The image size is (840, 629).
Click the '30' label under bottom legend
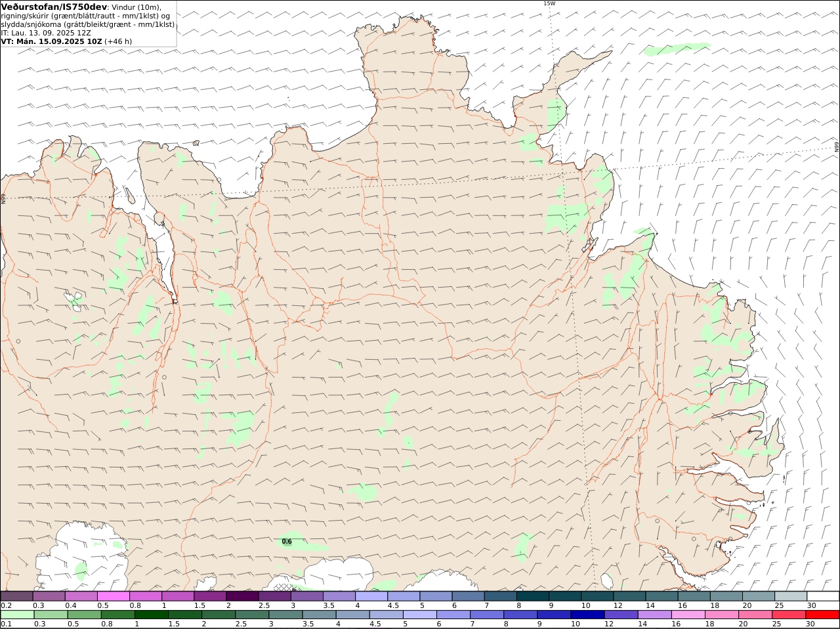tap(810, 624)
